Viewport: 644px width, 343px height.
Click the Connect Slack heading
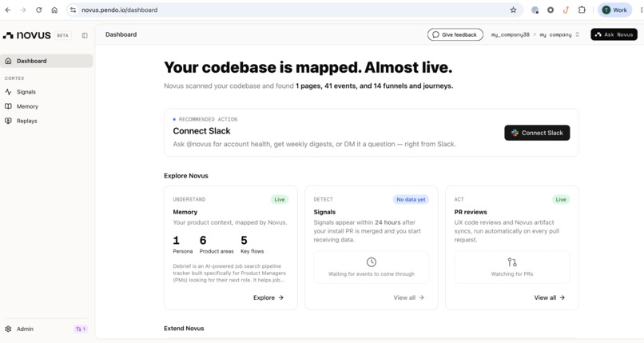point(201,131)
